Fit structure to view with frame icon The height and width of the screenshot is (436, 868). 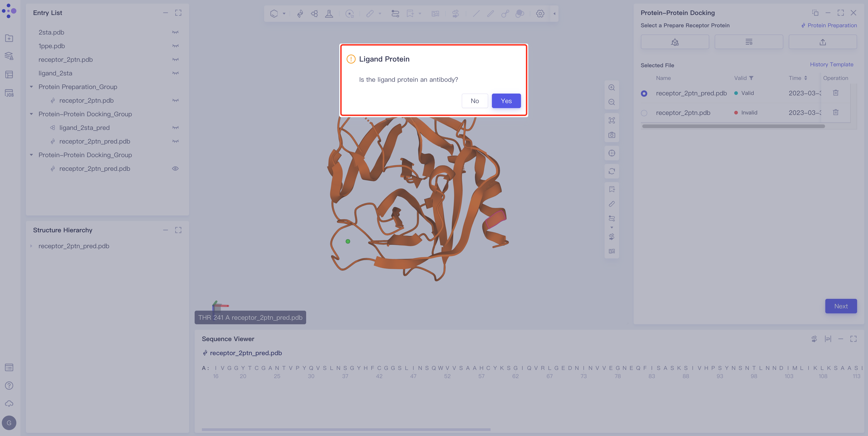612,120
